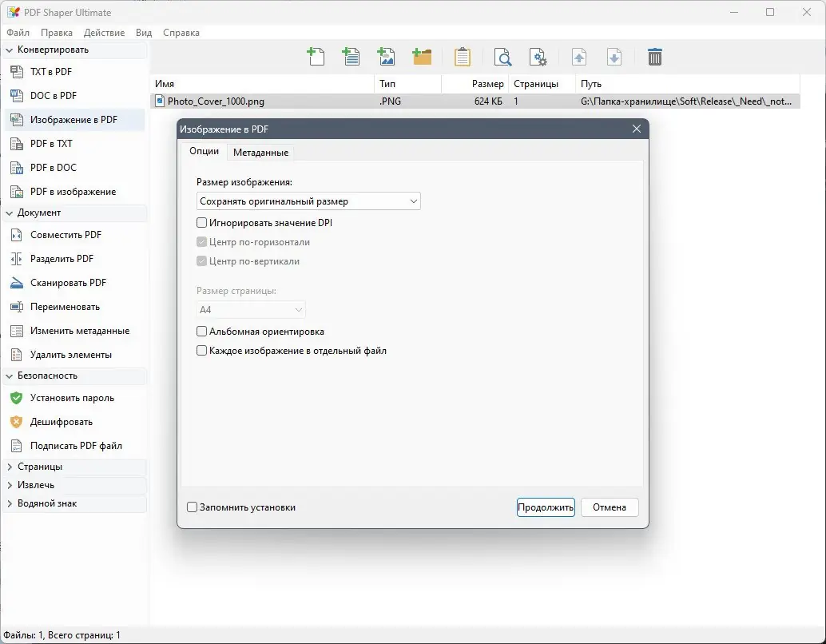Check Альбомная ориентировка option

tap(201, 332)
